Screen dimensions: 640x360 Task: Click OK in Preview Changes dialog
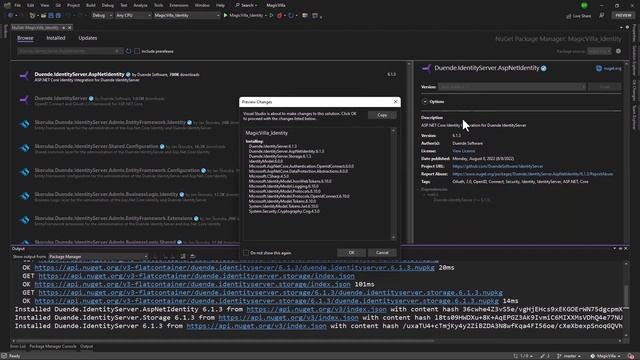pyautogui.click(x=351, y=253)
